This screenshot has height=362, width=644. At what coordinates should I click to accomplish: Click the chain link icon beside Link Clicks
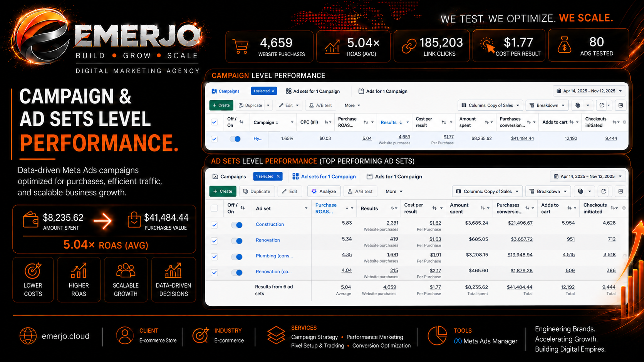[x=409, y=46]
